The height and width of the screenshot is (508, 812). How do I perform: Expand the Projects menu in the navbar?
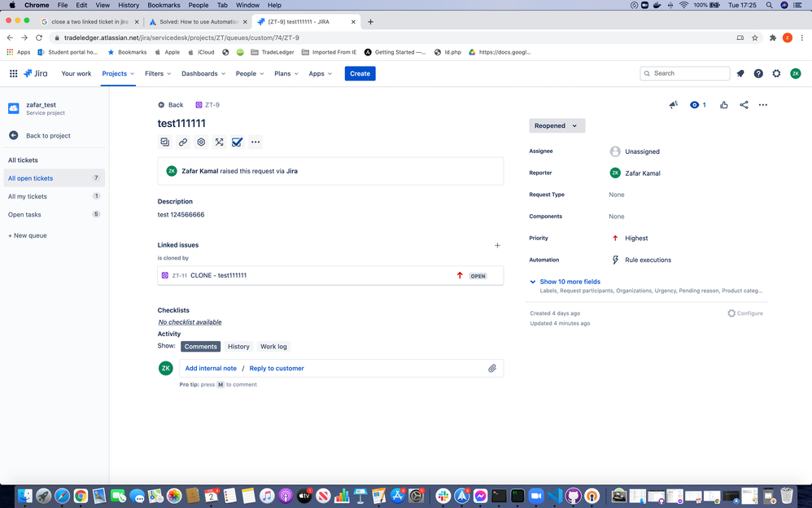pyautogui.click(x=117, y=73)
